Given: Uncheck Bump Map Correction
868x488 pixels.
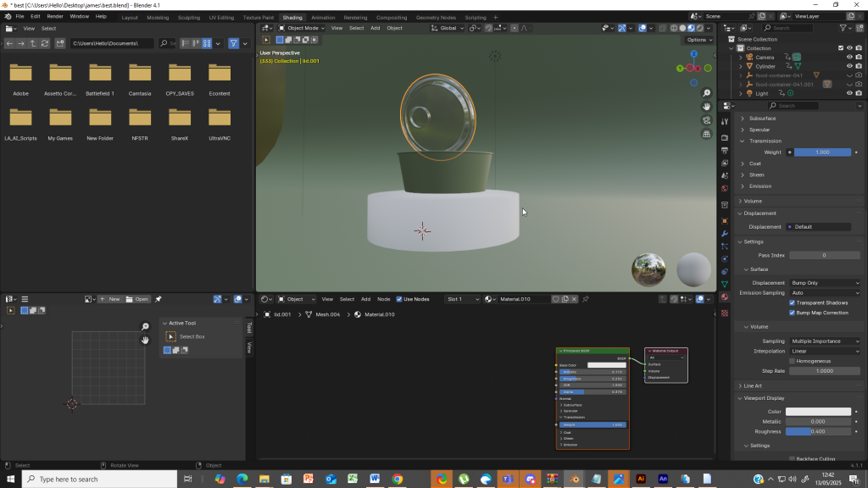Looking at the screenshot, I should [793, 313].
